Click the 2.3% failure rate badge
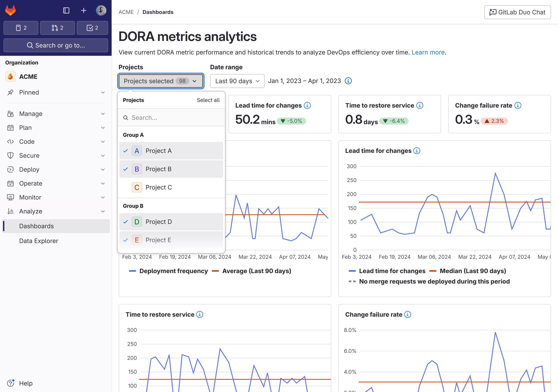Image resolution: width=558 pixels, height=392 pixels. (x=494, y=121)
